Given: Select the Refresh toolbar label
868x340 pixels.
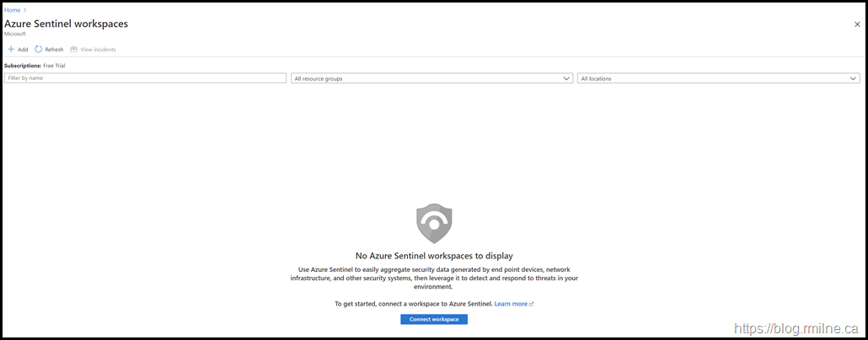Looking at the screenshot, I should coord(54,50).
